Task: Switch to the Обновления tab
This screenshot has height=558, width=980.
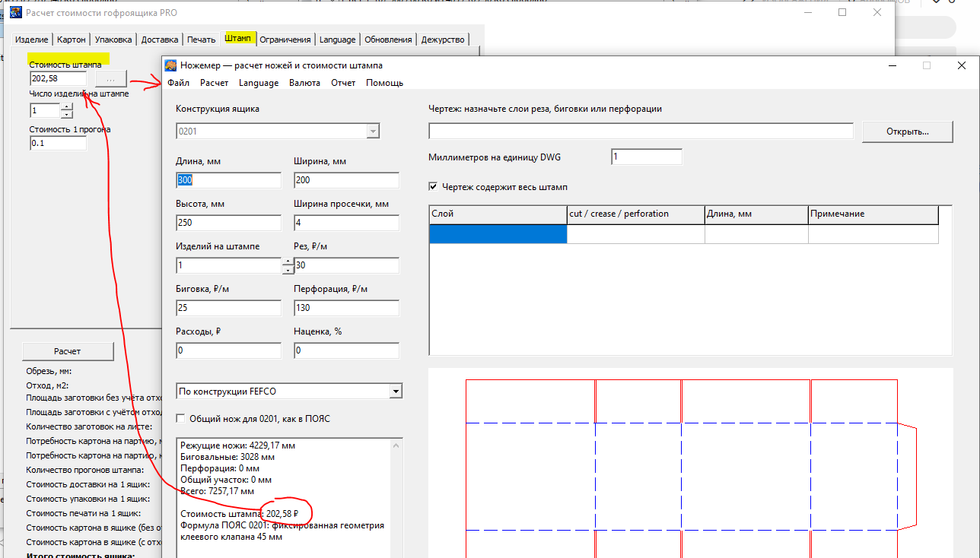Action: (388, 40)
